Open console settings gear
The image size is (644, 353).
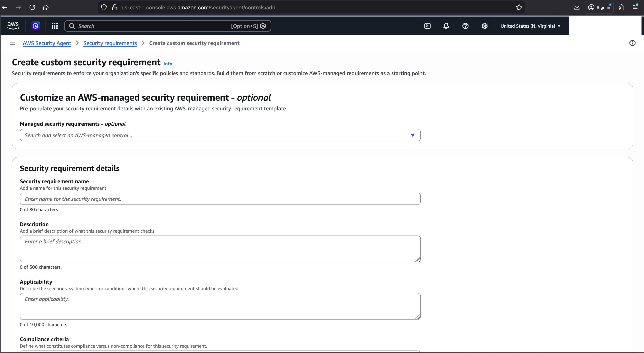484,26
